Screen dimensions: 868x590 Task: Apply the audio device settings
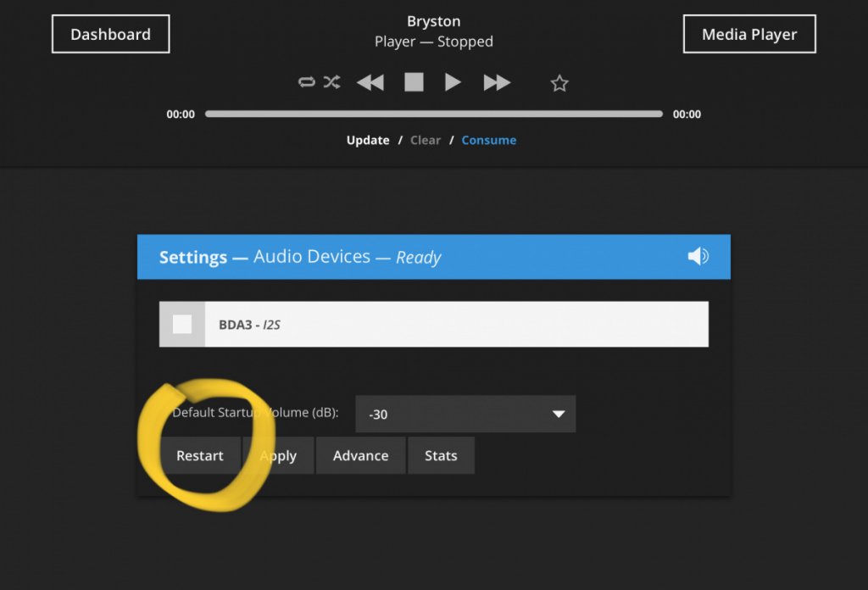(278, 455)
